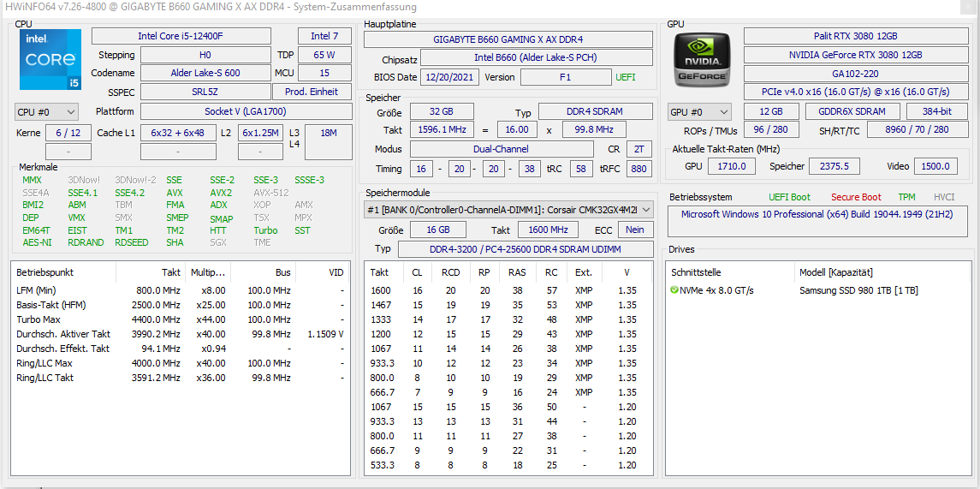Viewport: 980px width, 489px height.
Task: Click the green TPM label
Action: [x=907, y=197]
